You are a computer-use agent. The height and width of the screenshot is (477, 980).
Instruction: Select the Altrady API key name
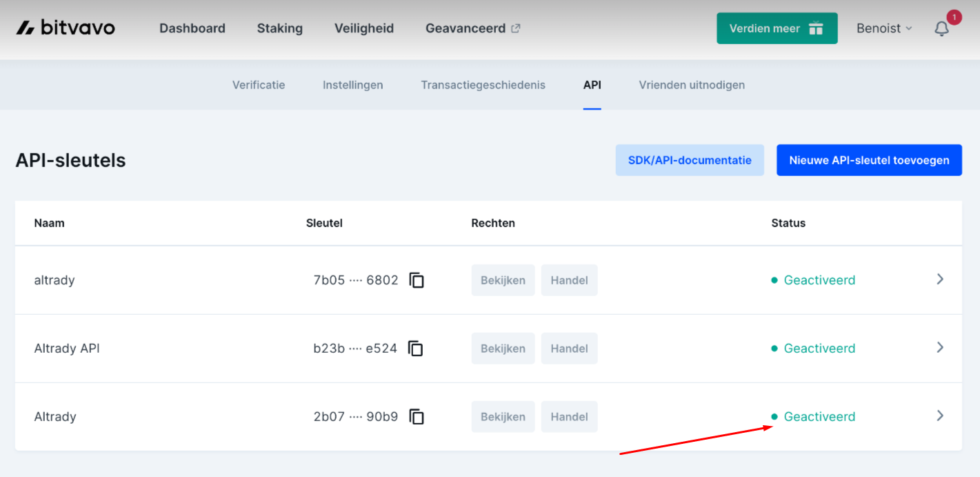(x=67, y=349)
